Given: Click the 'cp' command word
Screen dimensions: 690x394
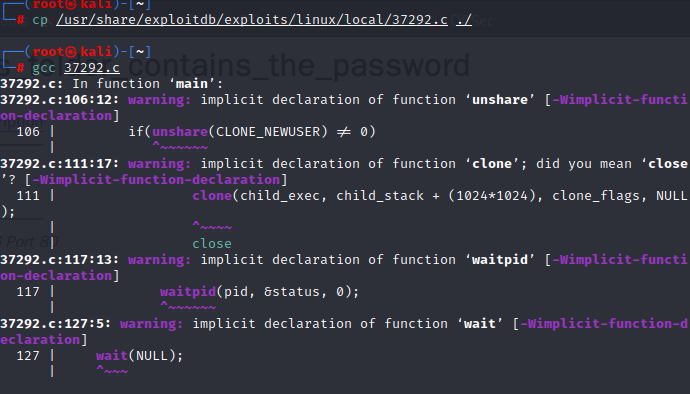Looking at the screenshot, I should pyautogui.click(x=40, y=21).
